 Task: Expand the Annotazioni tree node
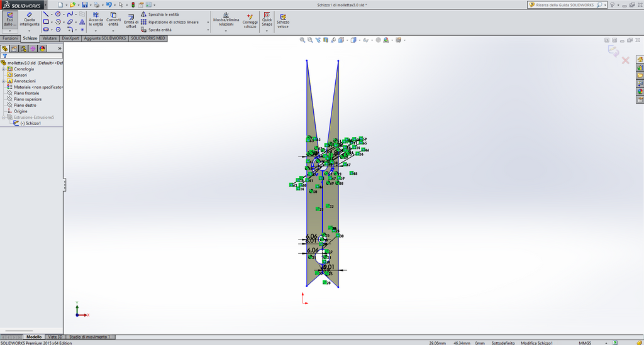pyautogui.click(x=4, y=81)
